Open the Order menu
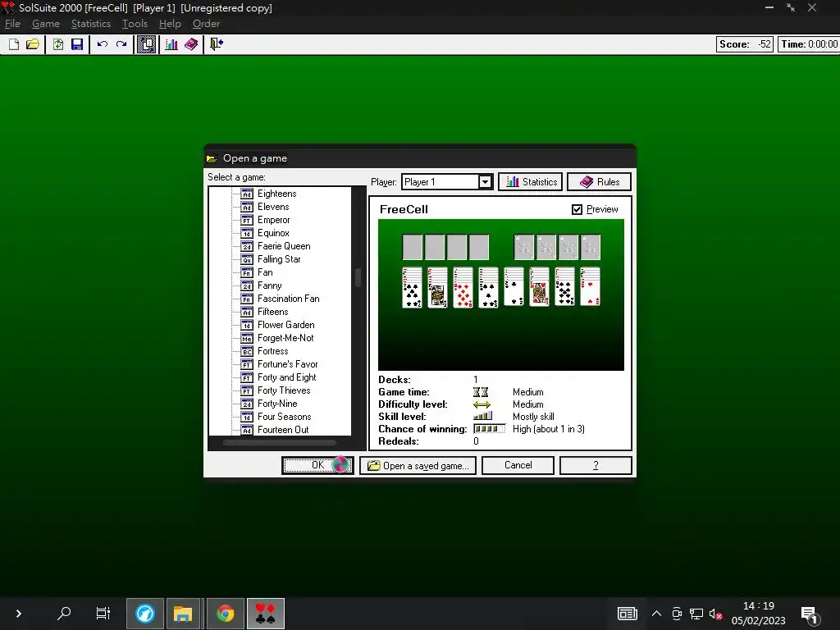Screen dimensions: 840x630 [x=206, y=24]
